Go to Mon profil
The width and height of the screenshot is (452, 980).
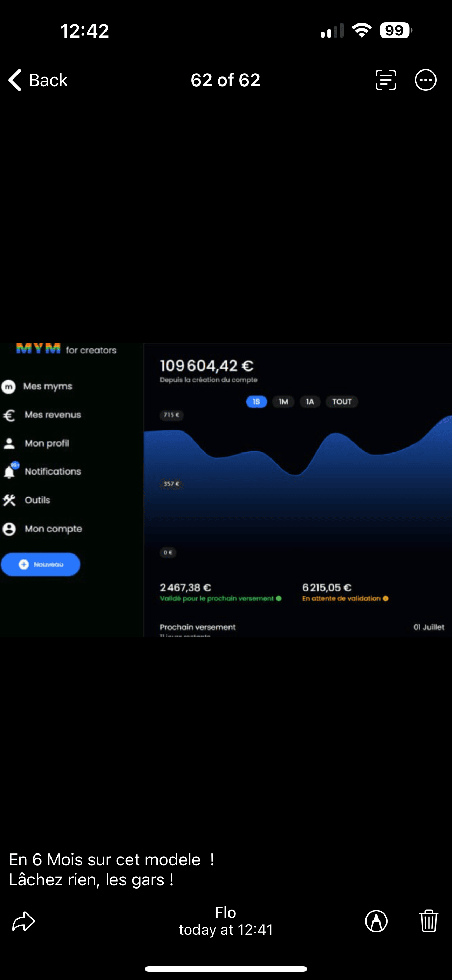46,443
